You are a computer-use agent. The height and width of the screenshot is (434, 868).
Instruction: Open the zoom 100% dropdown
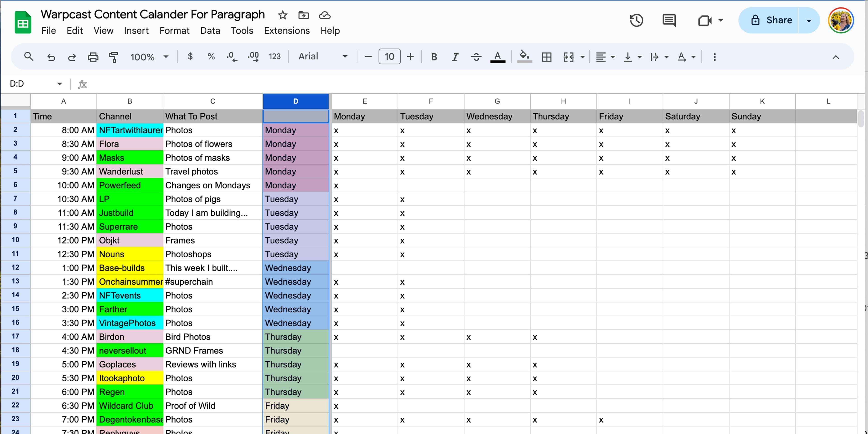pyautogui.click(x=149, y=57)
